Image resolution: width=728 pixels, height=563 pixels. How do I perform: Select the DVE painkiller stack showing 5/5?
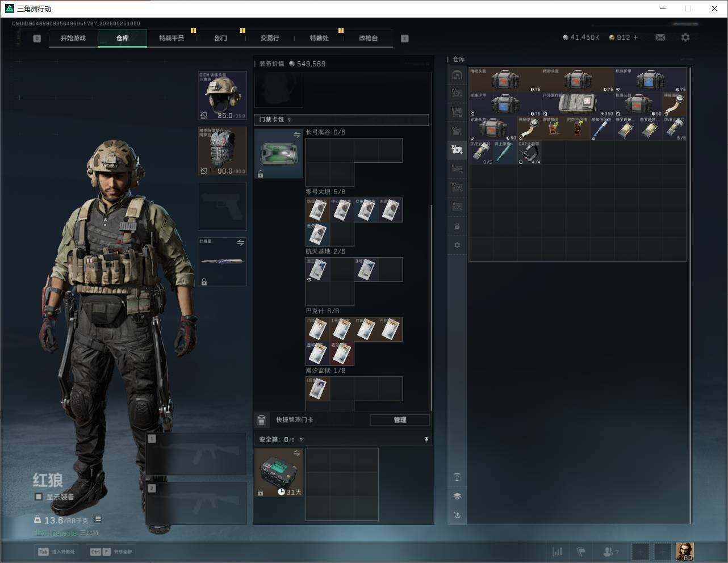point(675,129)
